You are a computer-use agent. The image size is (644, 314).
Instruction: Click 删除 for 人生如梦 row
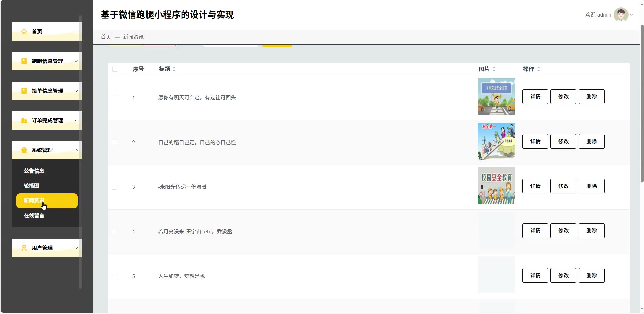click(x=591, y=276)
